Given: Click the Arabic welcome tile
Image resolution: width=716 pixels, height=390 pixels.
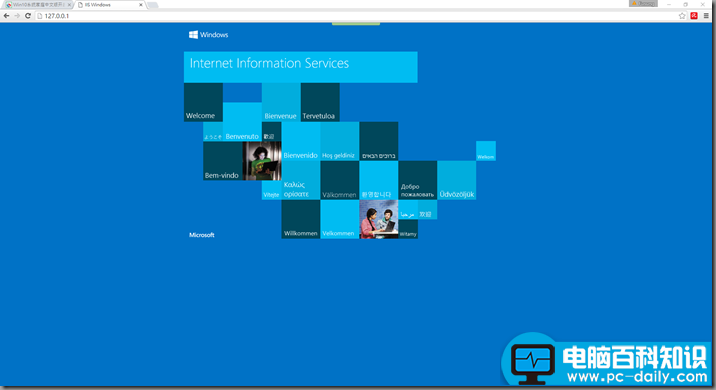Looking at the screenshot, I should point(408,210).
